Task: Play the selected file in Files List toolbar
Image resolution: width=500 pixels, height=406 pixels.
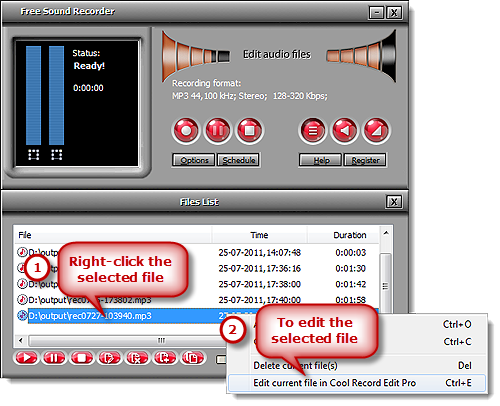Action: 26,358
